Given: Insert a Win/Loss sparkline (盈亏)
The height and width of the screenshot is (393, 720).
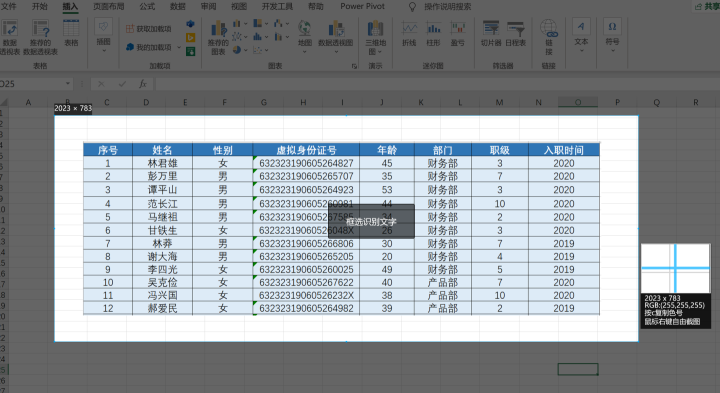Looking at the screenshot, I should (457, 33).
